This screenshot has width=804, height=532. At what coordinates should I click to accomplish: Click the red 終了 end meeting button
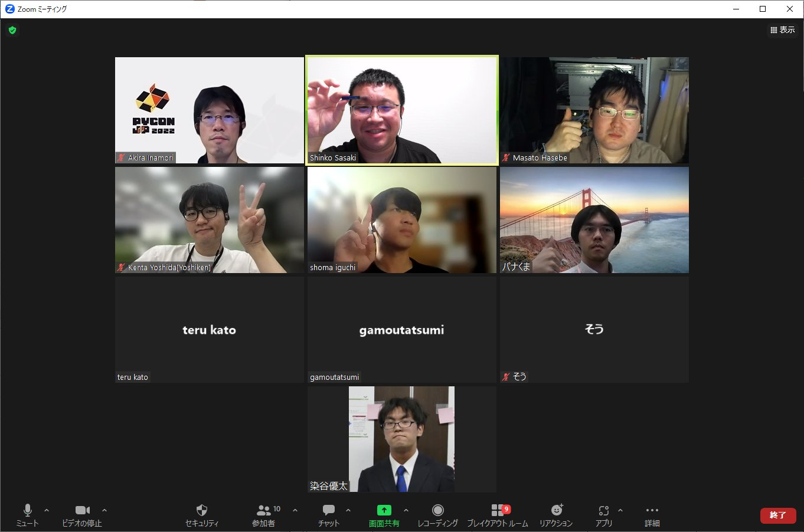point(778,515)
